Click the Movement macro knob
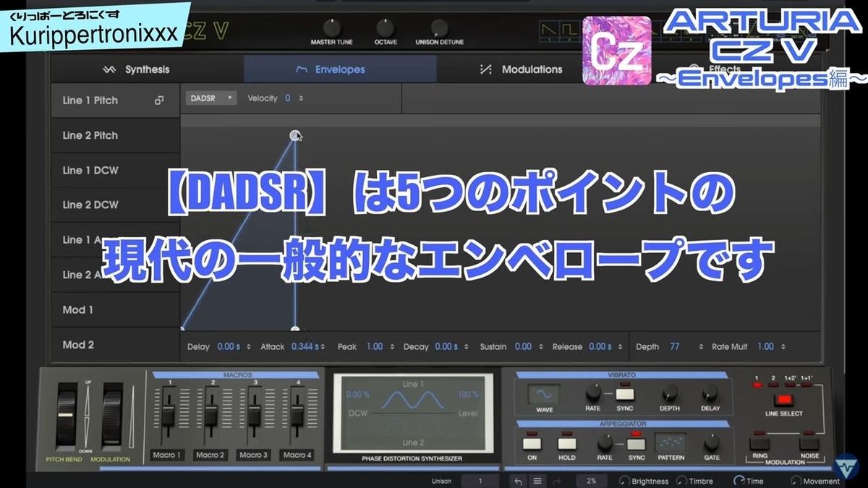Viewport: 868px width, 488px height. (796, 481)
